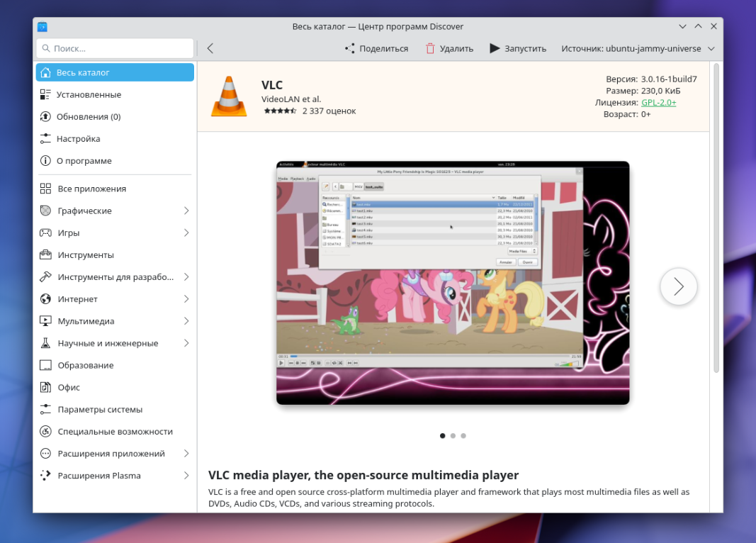Viewport: 756px width, 543px height.
Task: Click the Мультимедиа monitor icon
Action: 45,321
